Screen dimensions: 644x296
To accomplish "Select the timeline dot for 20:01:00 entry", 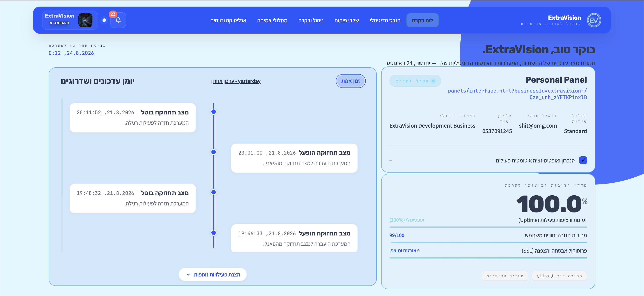I will (214, 152).
